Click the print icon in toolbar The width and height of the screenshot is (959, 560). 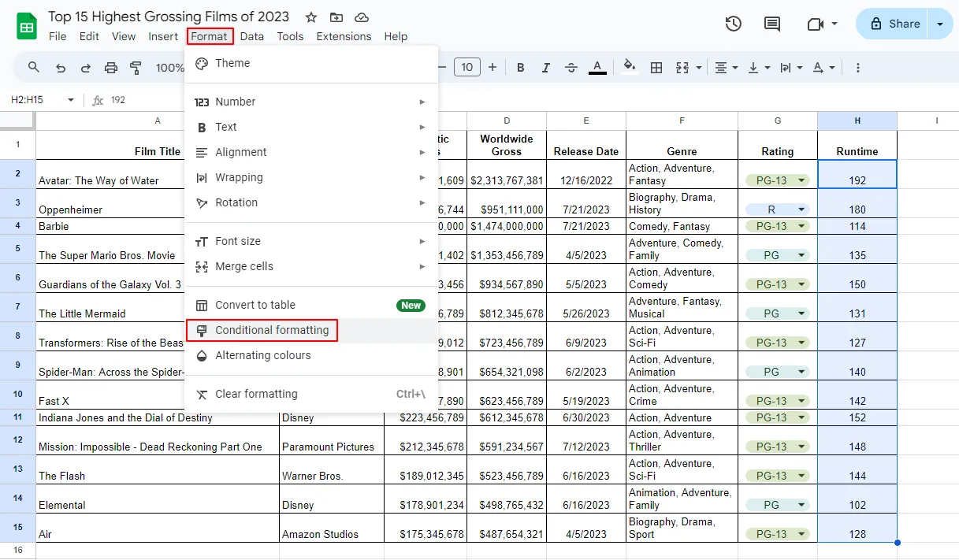pyautogui.click(x=111, y=68)
